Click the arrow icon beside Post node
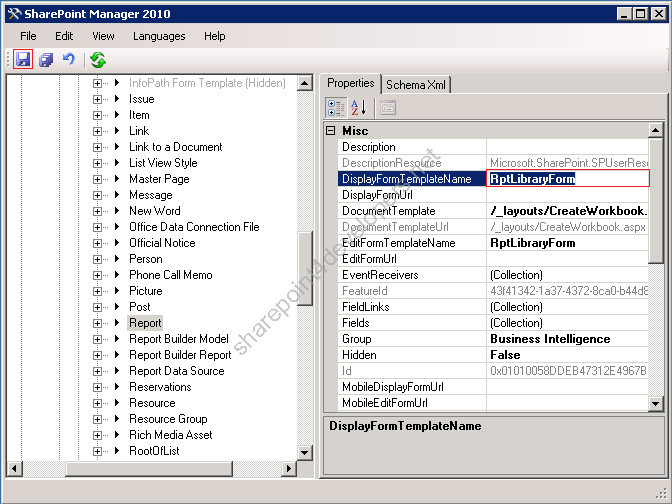Viewport: 672px width, 504px height. (117, 306)
